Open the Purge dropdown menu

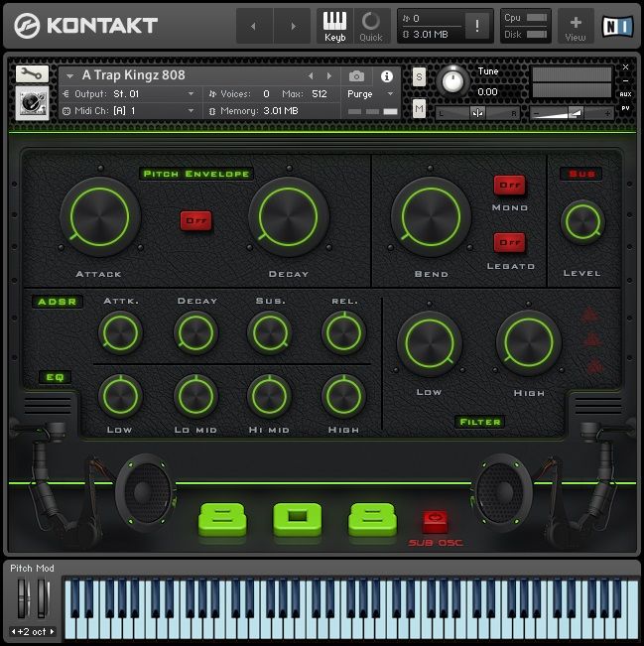pos(369,93)
